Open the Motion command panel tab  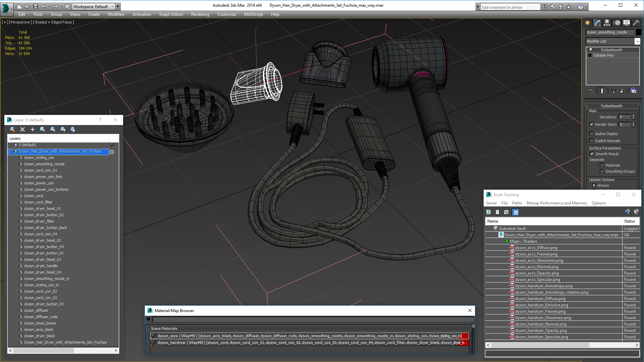point(617,23)
